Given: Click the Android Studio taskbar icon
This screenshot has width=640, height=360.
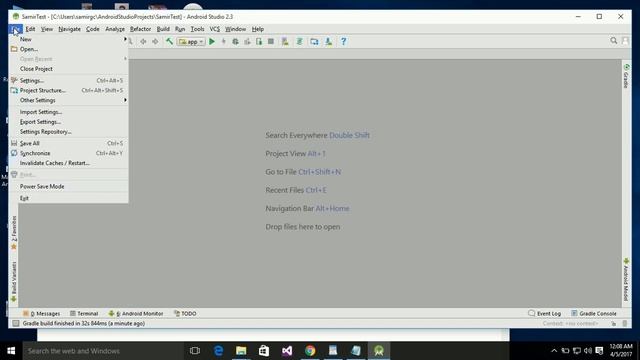Looking at the screenshot, I should [x=379, y=351].
